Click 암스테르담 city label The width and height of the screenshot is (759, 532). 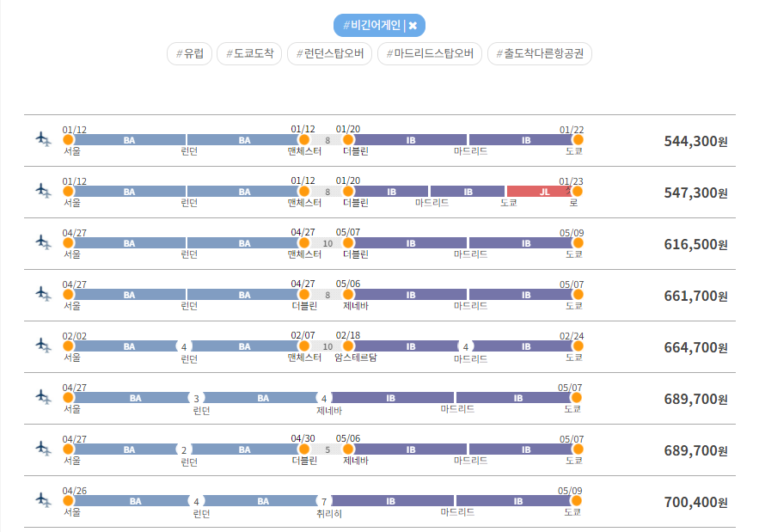(x=356, y=358)
